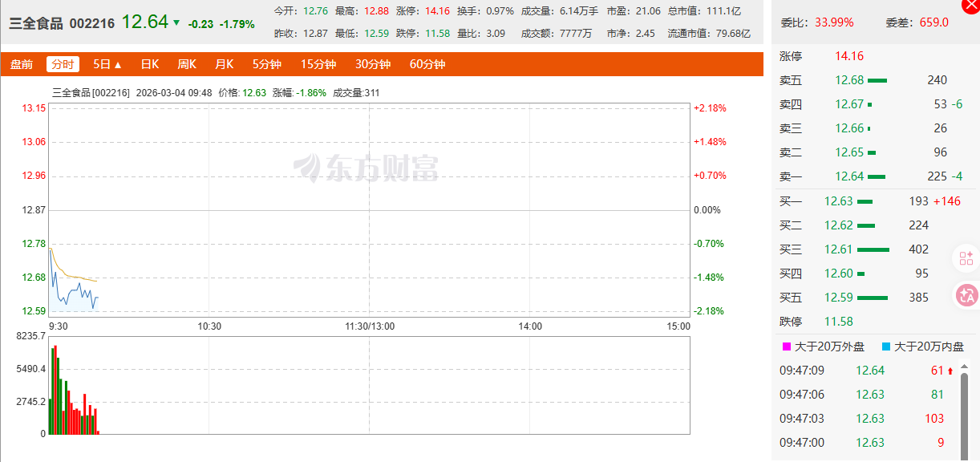Click the 8235.7 volume axis label
The image size is (980, 462).
tap(30, 337)
